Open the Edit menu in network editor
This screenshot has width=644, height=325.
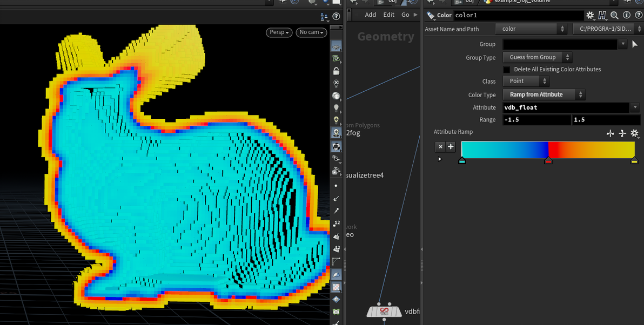[x=388, y=15]
